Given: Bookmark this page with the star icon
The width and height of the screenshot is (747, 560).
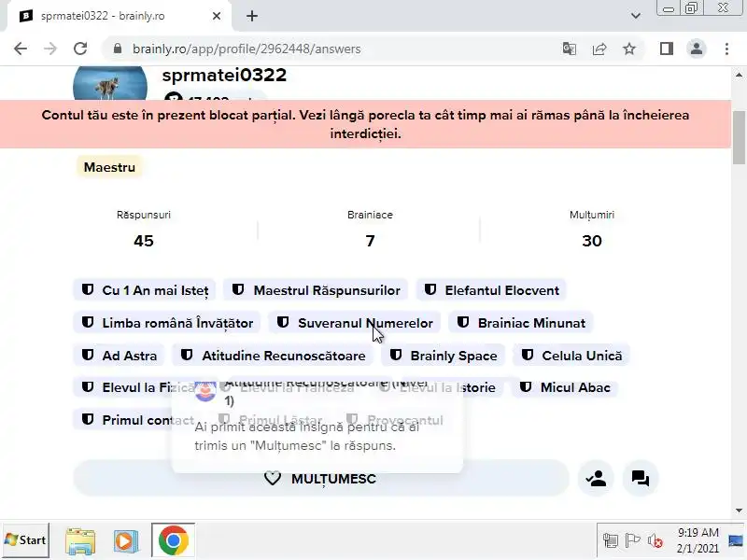Looking at the screenshot, I should click(629, 49).
